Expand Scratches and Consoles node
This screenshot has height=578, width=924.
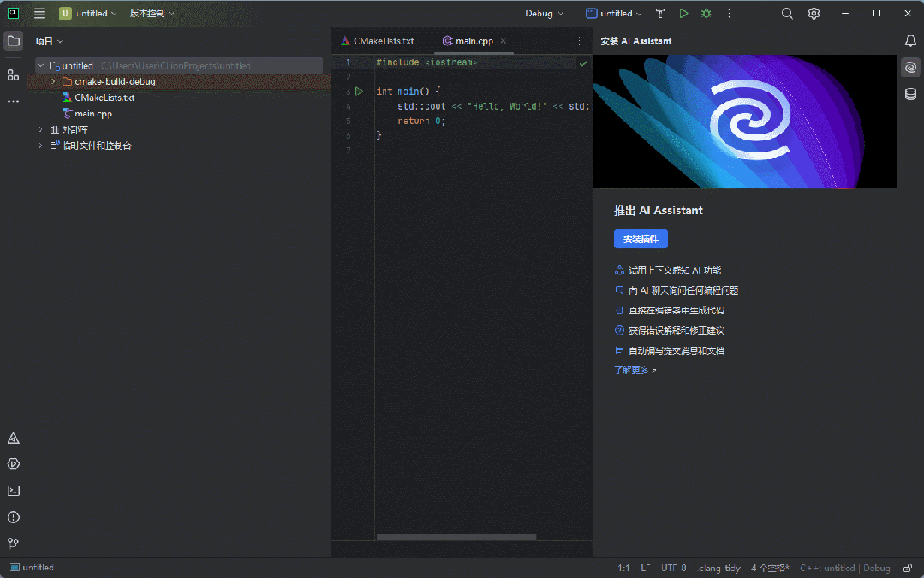[x=40, y=145]
